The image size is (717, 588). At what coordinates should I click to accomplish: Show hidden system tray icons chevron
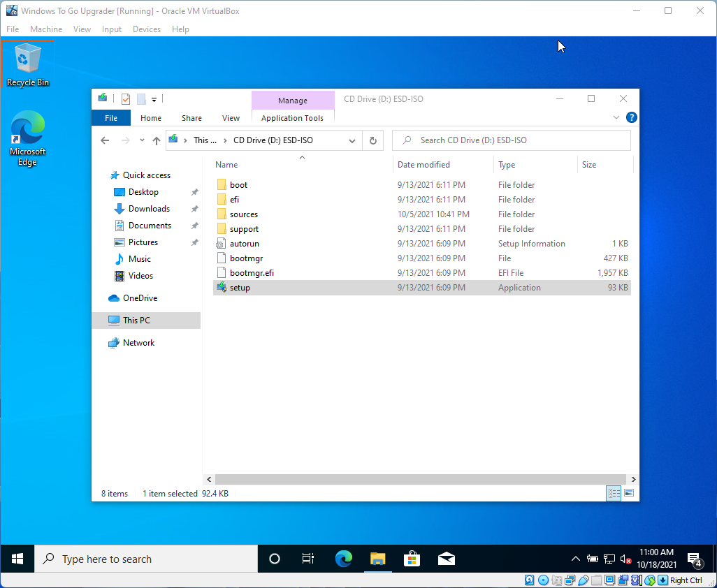[x=576, y=559]
